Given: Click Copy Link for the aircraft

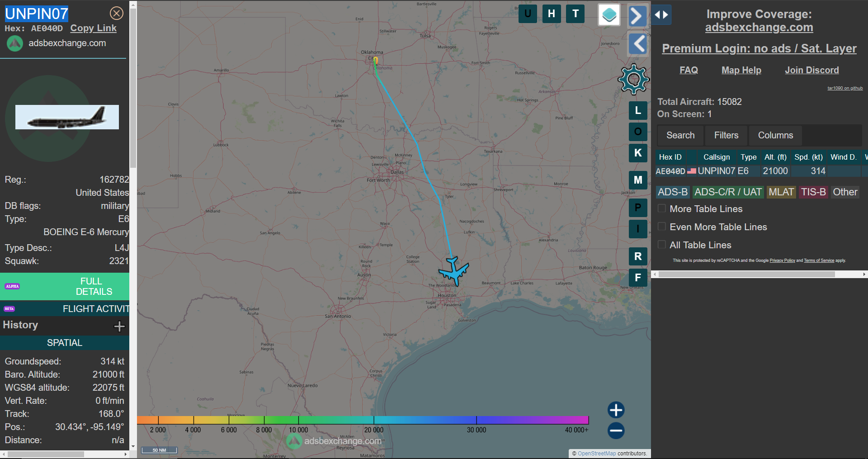Looking at the screenshot, I should click(x=93, y=28).
